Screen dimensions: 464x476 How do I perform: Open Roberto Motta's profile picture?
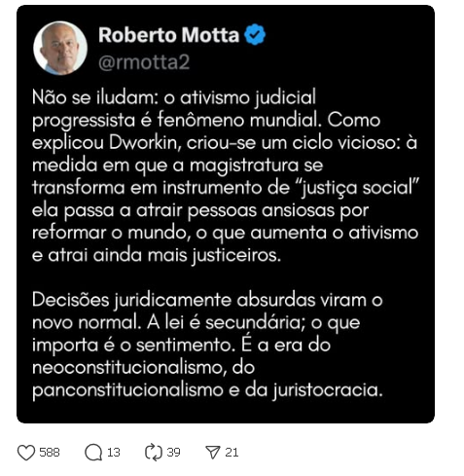(x=60, y=48)
